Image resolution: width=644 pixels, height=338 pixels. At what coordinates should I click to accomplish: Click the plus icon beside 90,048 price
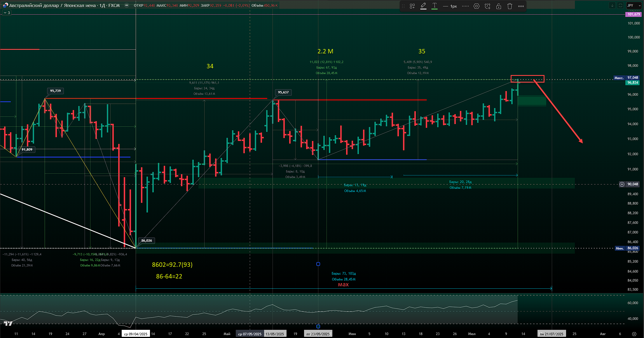622,184
